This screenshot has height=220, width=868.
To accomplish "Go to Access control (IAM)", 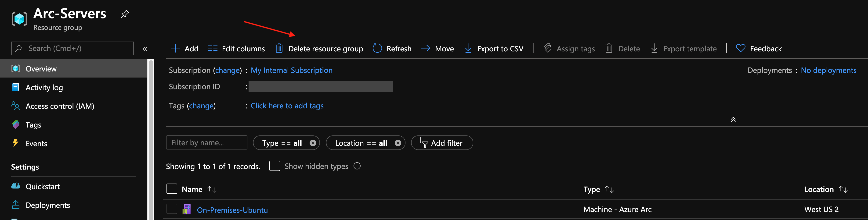I will point(74,106).
